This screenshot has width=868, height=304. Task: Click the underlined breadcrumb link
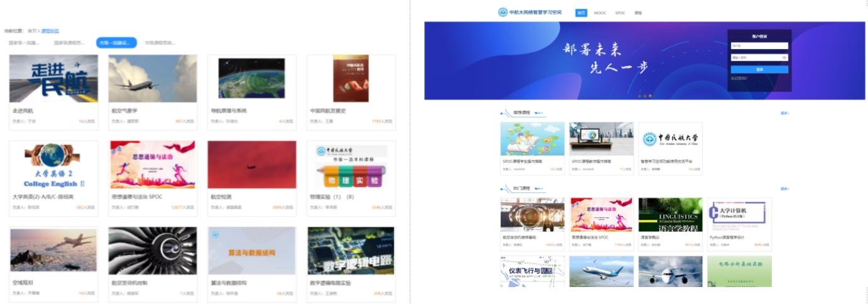(50, 30)
